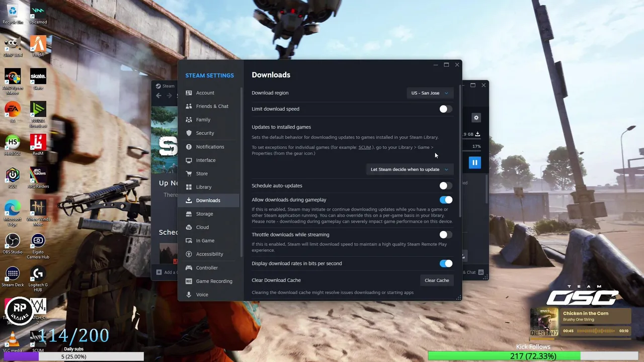Click the settings sidebar scrollbar
Image resolution: width=644 pixels, height=362 pixels.
pos(242,171)
